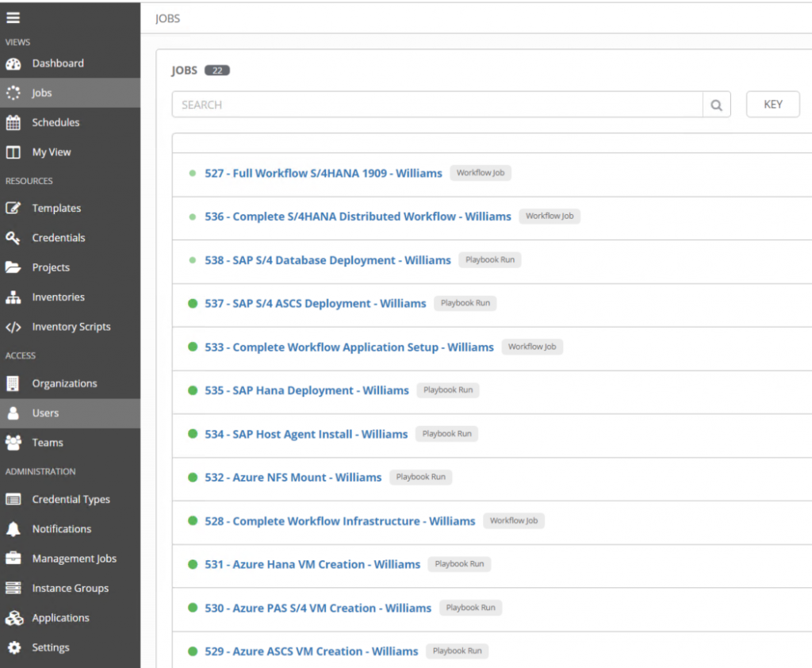The width and height of the screenshot is (812, 668).
Task: Click status dot of job 533
Action: pos(193,347)
